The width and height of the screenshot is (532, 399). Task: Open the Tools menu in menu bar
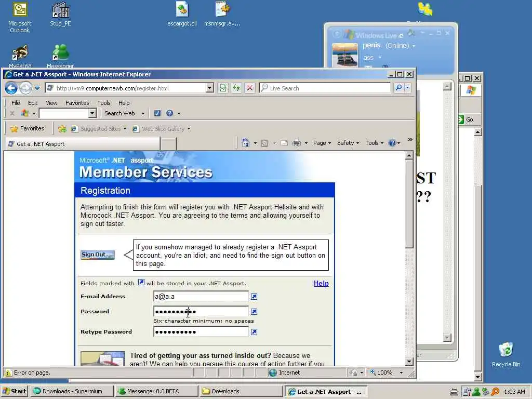tap(104, 103)
